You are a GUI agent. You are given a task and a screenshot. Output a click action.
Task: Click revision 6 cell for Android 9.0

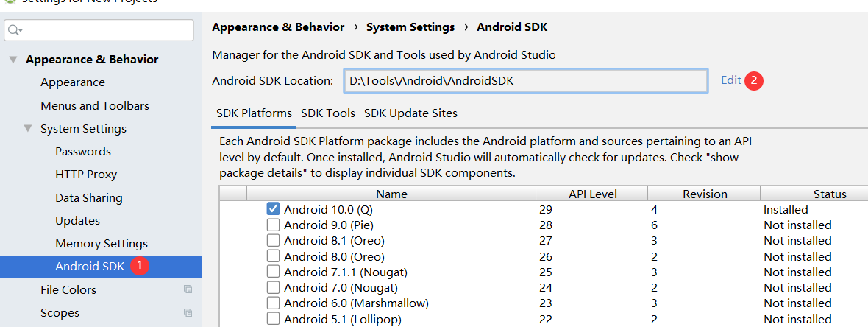point(655,225)
